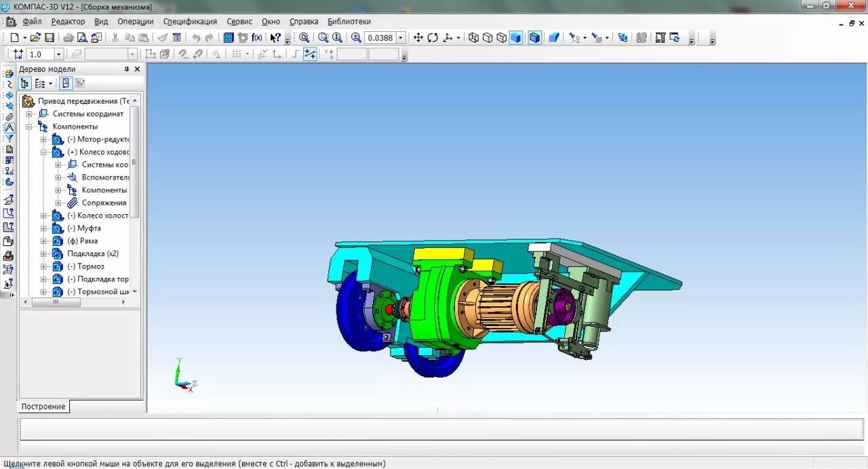Toggle grid display icon in second toolbar

click(x=237, y=54)
